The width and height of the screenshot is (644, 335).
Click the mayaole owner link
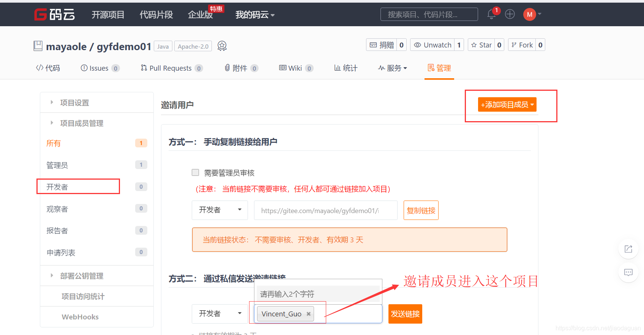point(66,46)
